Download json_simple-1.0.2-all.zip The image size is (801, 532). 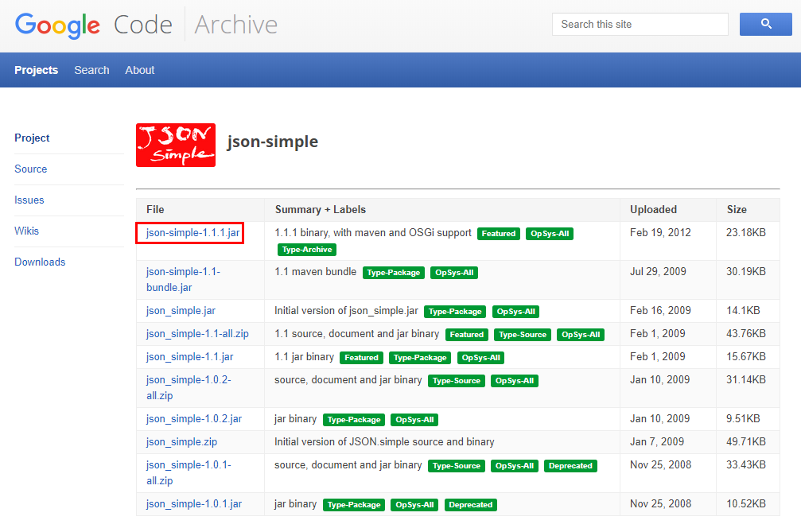[189, 387]
